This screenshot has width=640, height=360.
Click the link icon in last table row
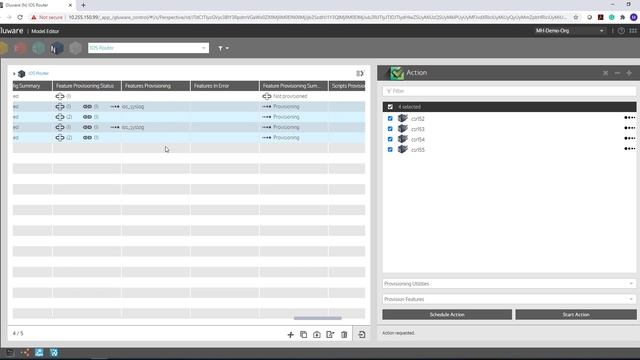click(x=87, y=138)
